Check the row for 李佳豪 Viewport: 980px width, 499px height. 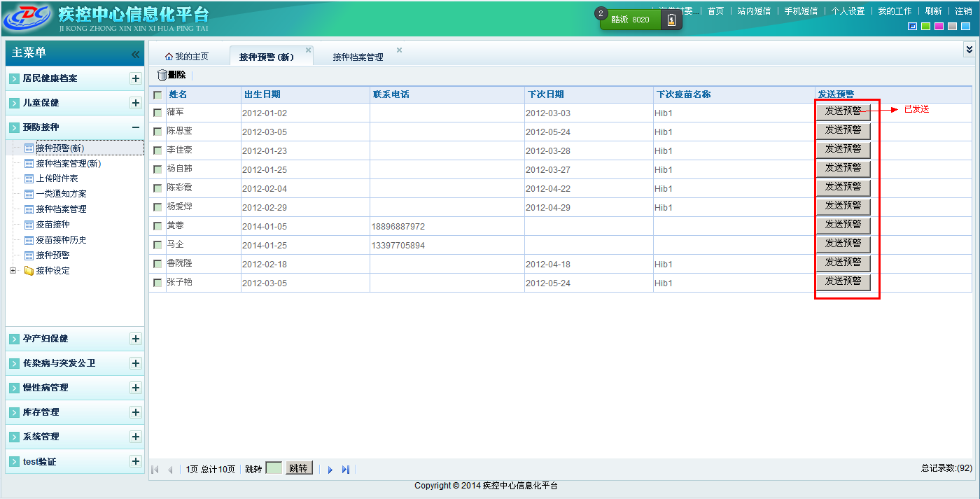tap(157, 150)
